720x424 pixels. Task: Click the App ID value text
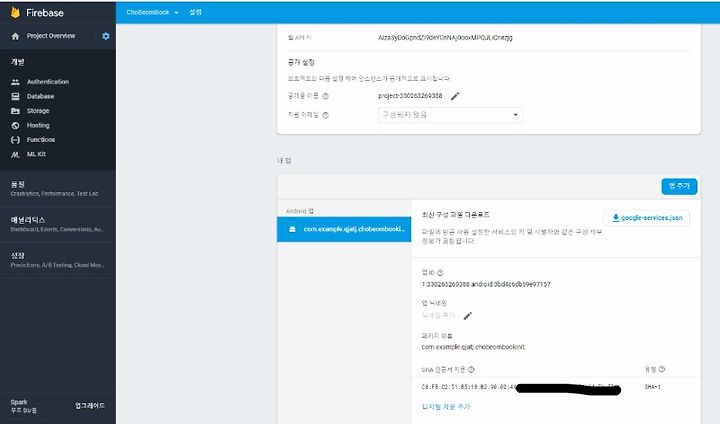pos(486,284)
